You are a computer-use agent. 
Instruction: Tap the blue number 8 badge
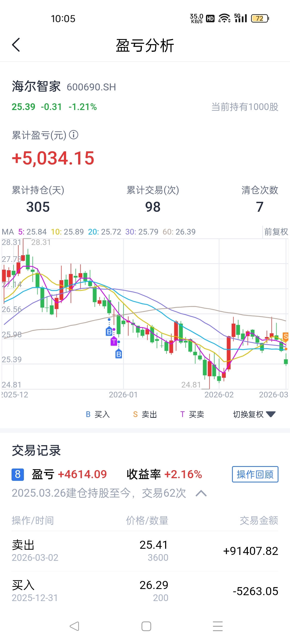[x=18, y=474]
